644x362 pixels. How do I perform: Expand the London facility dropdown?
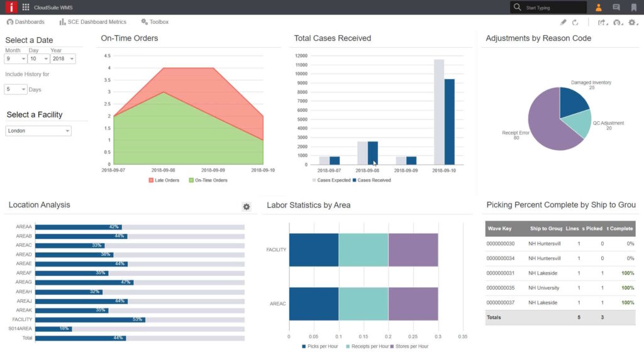38,130
